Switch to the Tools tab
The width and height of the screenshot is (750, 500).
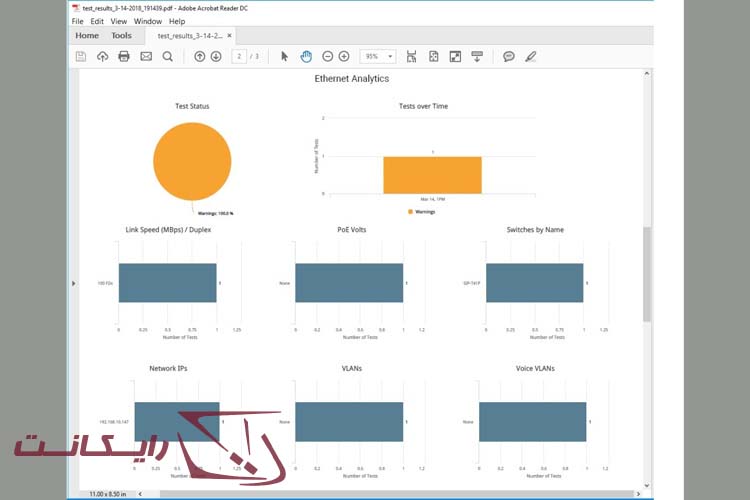121,36
